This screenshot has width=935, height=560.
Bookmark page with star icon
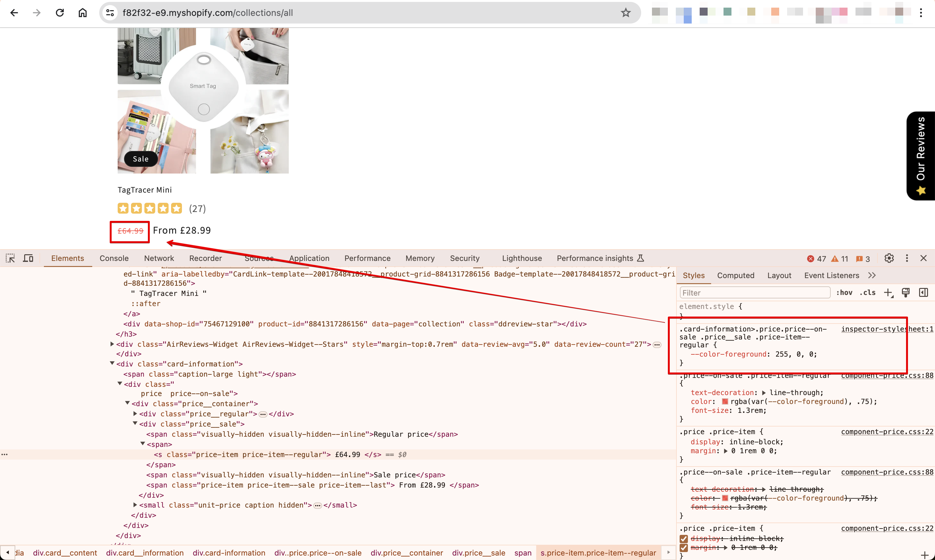(x=626, y=13)
